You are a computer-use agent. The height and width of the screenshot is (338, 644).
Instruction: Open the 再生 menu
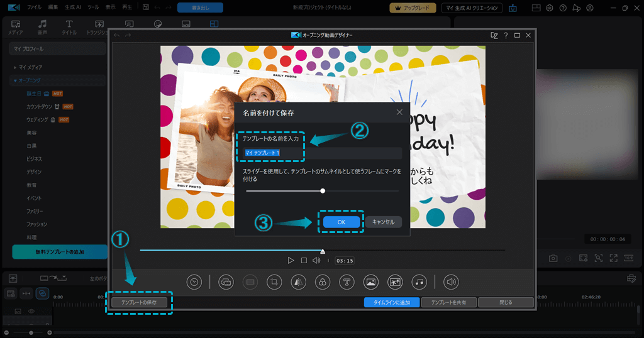click(127, 8)
